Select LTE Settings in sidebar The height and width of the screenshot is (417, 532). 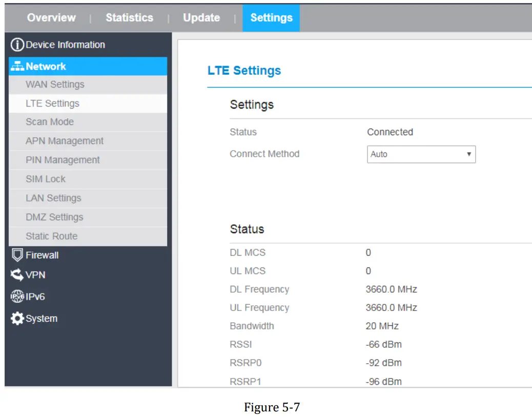click(x=88, y=103)
